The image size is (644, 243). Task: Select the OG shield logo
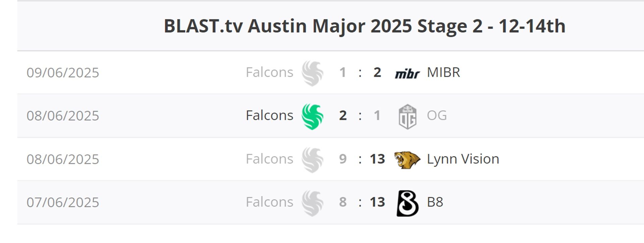pos(408,116)
